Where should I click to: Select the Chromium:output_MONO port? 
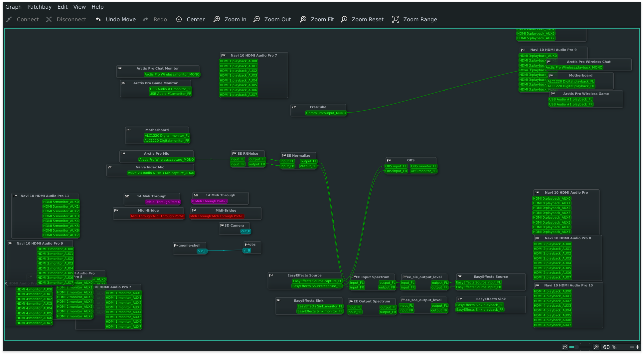326,113
